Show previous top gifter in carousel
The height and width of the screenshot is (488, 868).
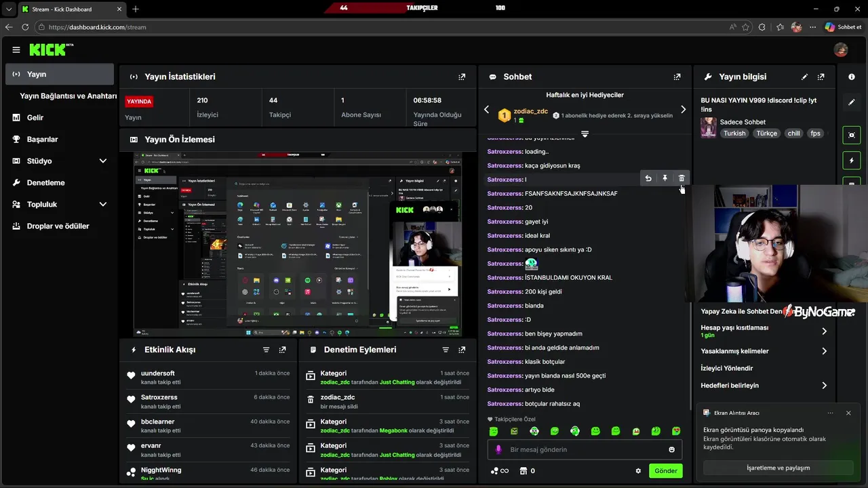[486, 110]
